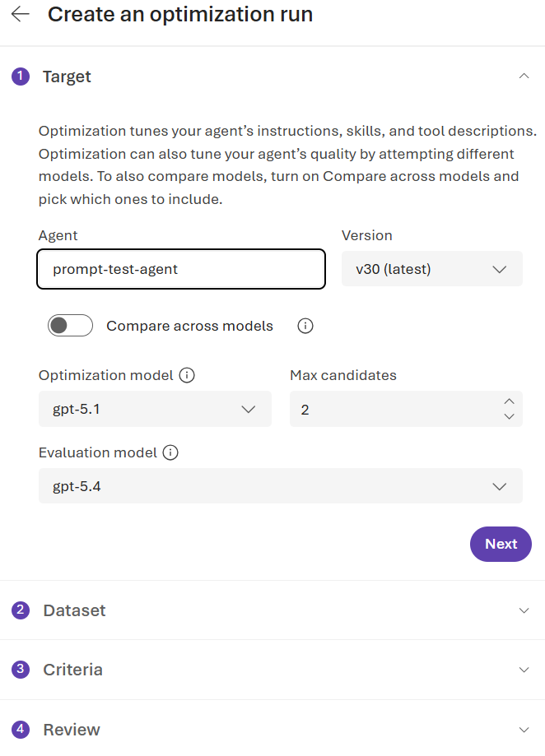This screenshot has width=545, height=756.
Task: Click the step 1 Target number badge
Action: point(21,77)
